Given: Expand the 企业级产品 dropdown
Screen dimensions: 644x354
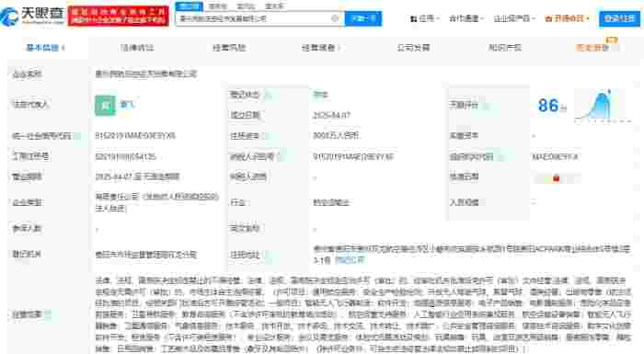Looking at the screenshot, I should coord(514,18).
